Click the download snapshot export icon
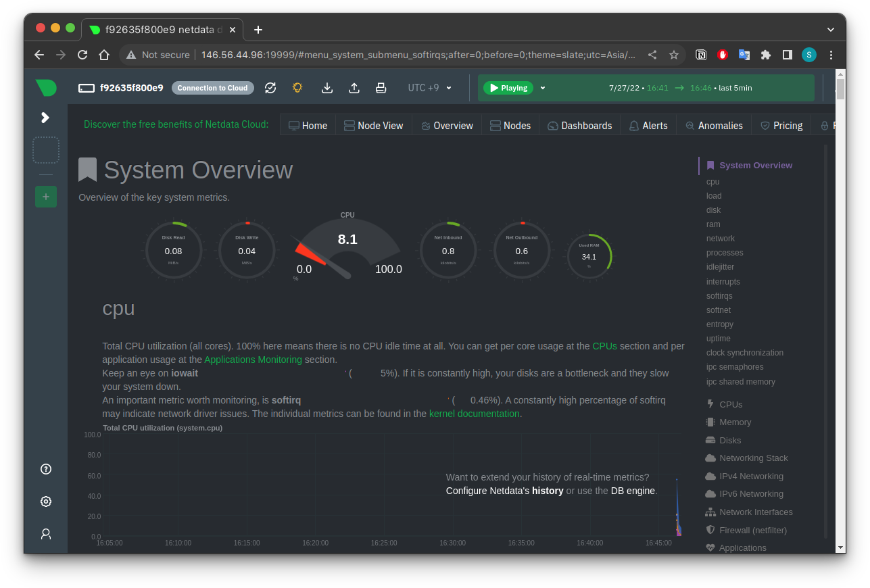Screen dimensions: 870x588 [x=327, y=88]
